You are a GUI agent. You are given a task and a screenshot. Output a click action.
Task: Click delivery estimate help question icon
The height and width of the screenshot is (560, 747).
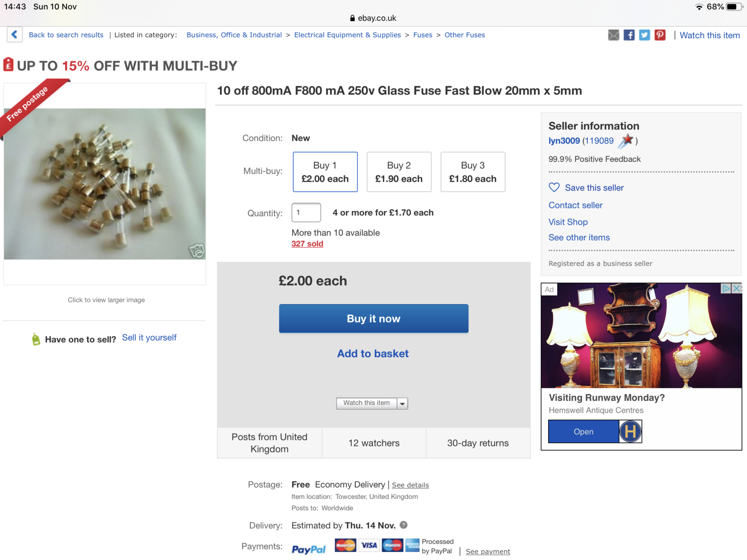click(x=404, y=525)
